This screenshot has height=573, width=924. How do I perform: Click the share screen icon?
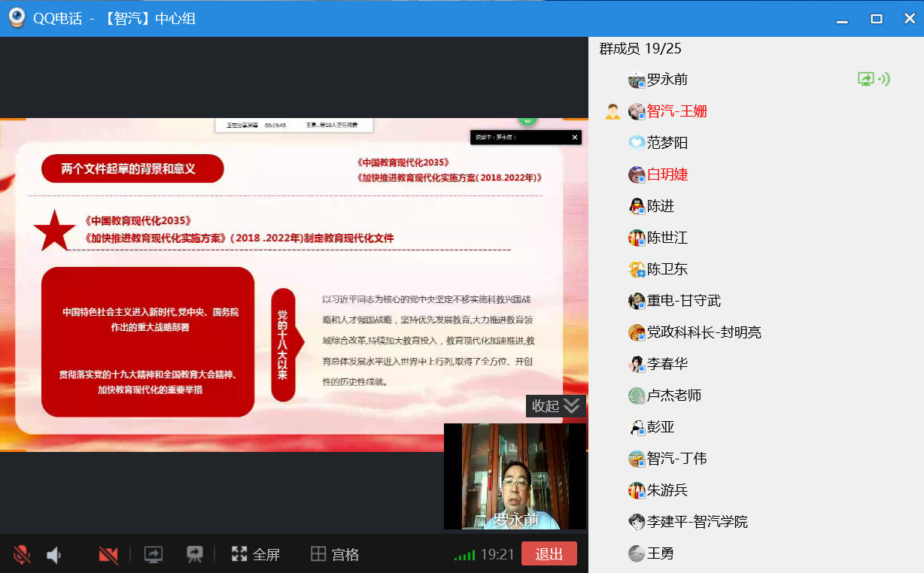(x=153, y=555)
